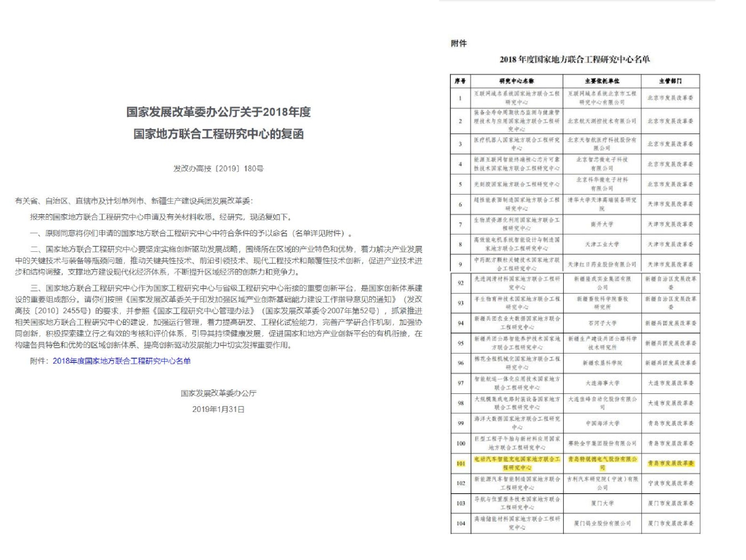The width and height of the screenshot is (746, 560).
Task: Click the 中国海洋大学 cell in row 99
Action: [x=602, y=423]
